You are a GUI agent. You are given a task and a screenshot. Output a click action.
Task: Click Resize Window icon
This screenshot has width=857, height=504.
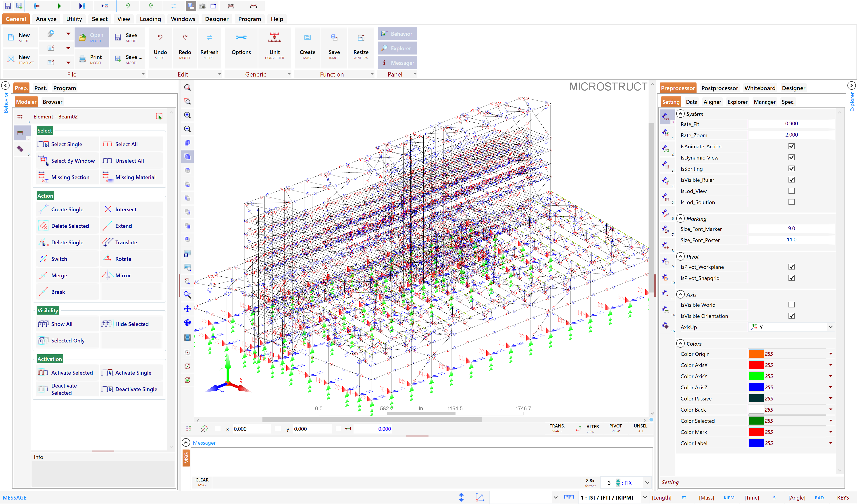(361, 37)
